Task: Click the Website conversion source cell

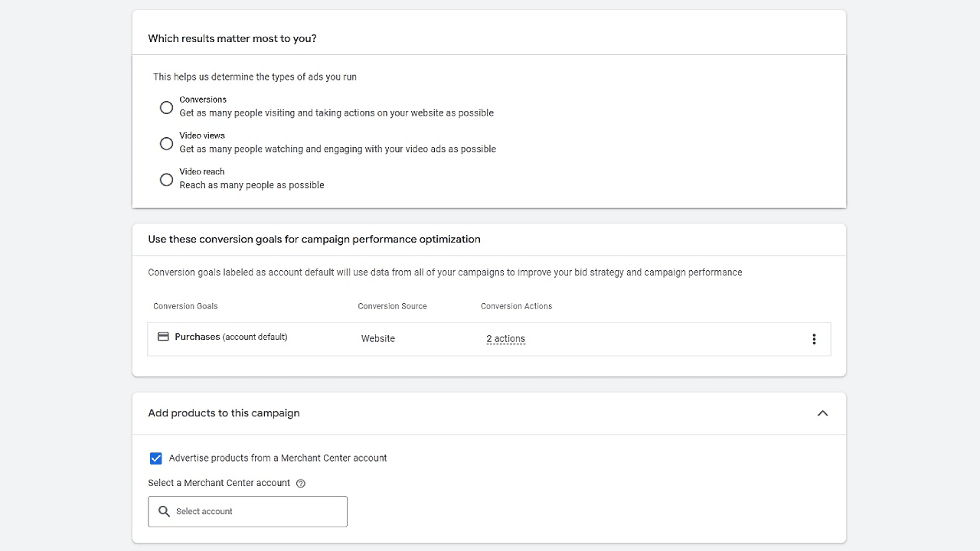Action: (x=378, y=339)
